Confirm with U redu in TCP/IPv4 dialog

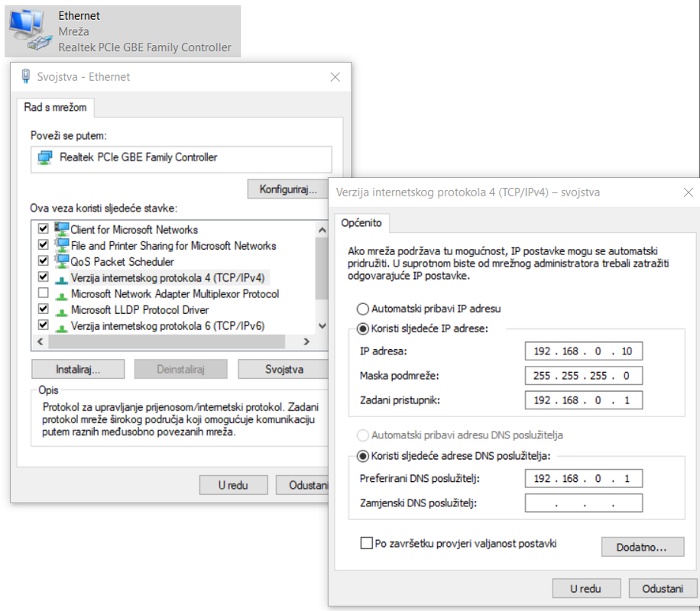586,589
